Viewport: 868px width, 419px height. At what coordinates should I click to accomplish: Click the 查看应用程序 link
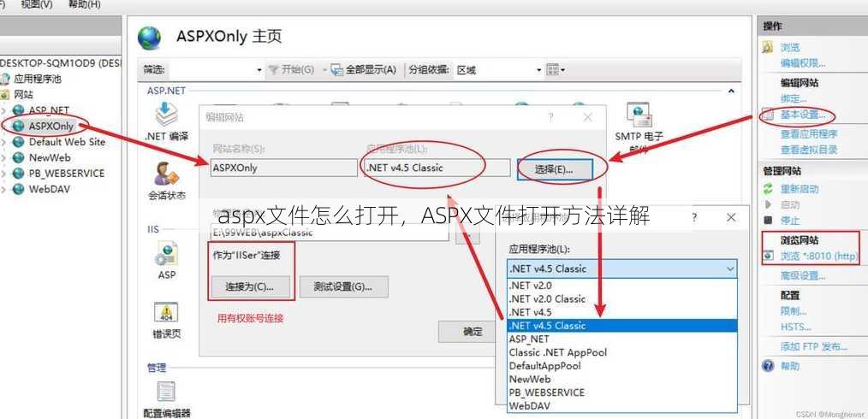[809, 133]
